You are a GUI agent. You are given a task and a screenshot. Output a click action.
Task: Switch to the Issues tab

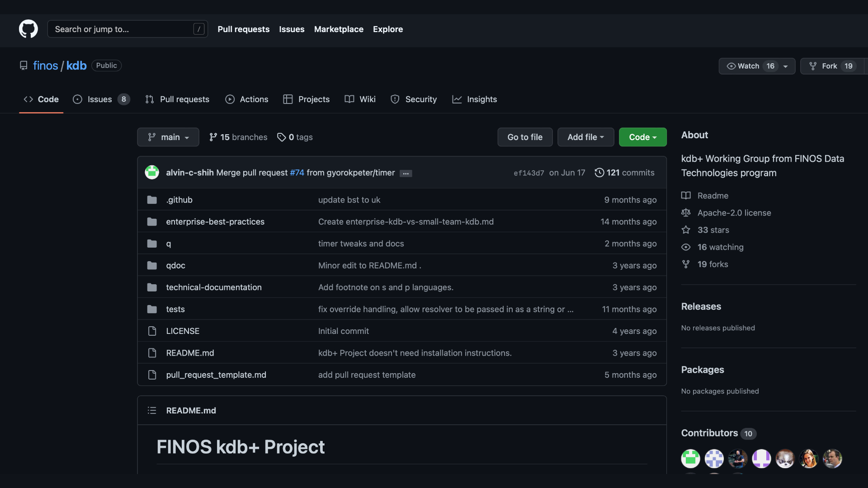(101, 99)
